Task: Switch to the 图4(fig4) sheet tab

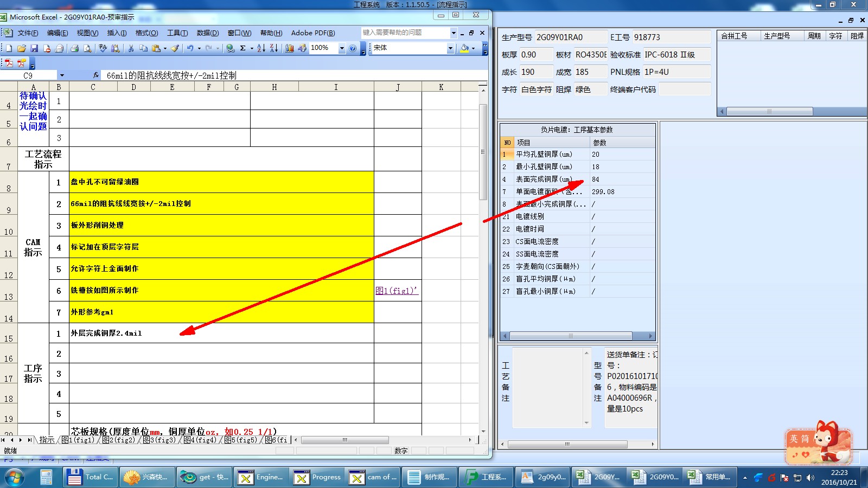Action: pyautogui.click(x=200, y=440)
